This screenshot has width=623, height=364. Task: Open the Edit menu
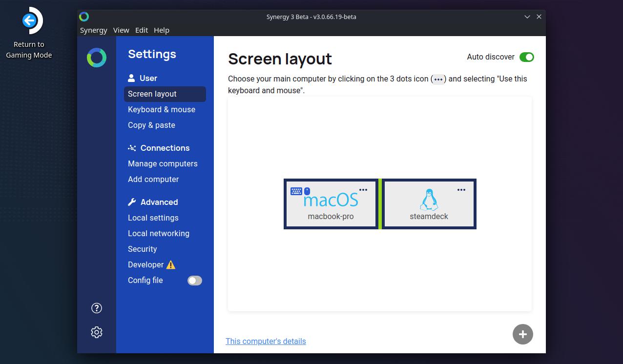tap(142, 30)
